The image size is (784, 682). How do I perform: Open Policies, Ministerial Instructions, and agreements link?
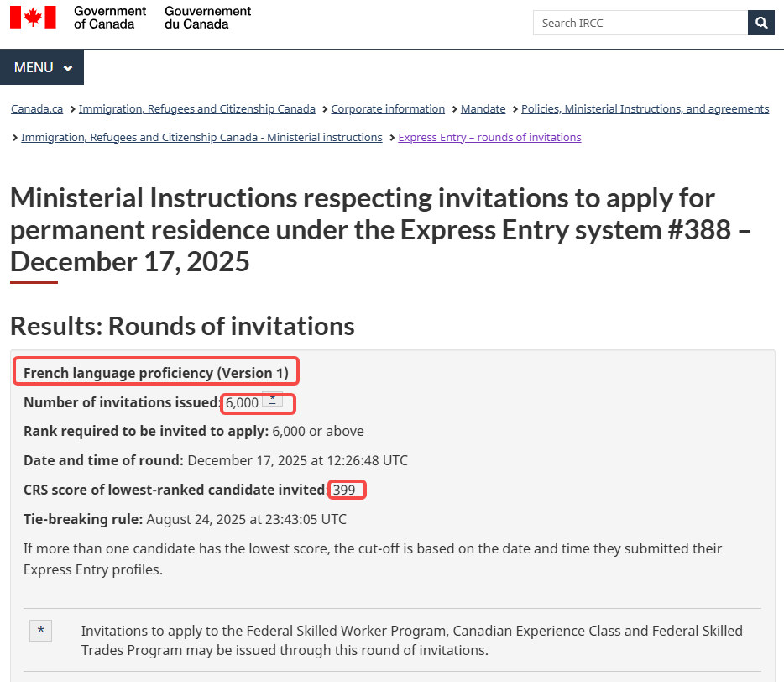click(x=645, y=108)
